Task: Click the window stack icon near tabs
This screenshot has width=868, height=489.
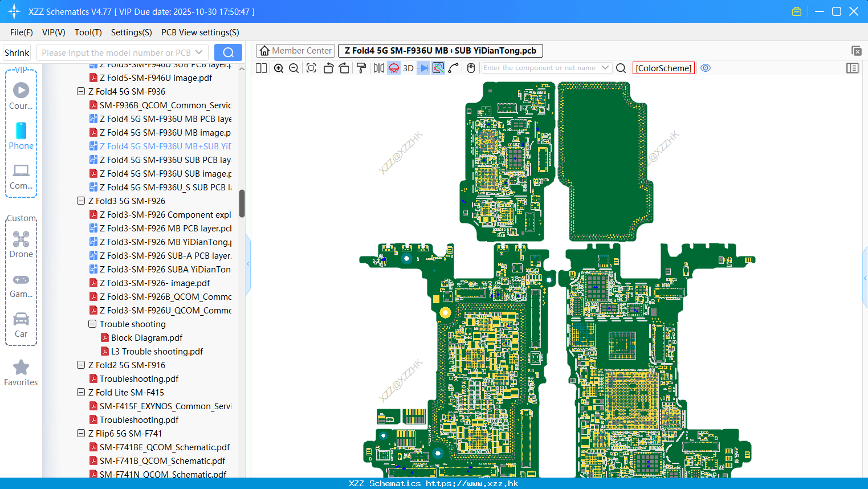Action: tap(856, 51)
